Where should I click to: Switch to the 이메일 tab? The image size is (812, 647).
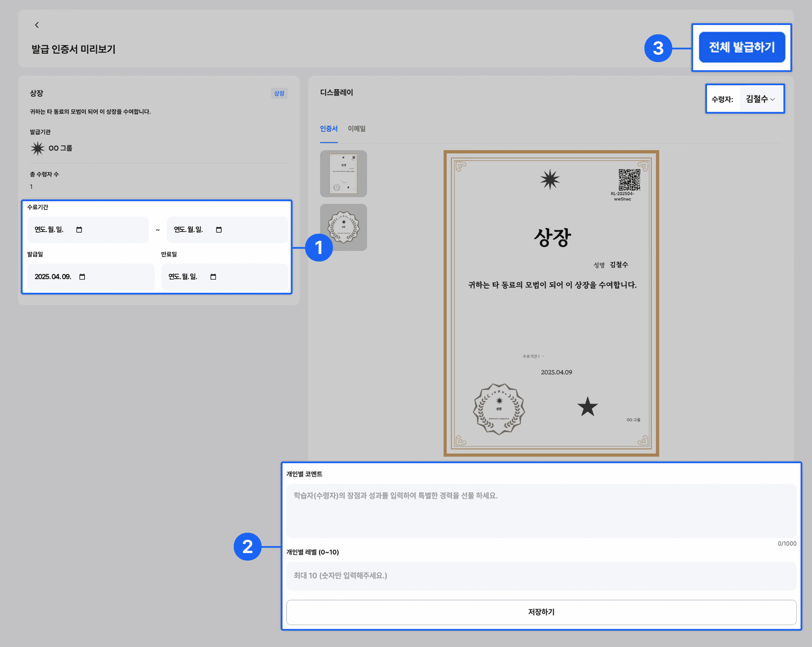[356, 129]
